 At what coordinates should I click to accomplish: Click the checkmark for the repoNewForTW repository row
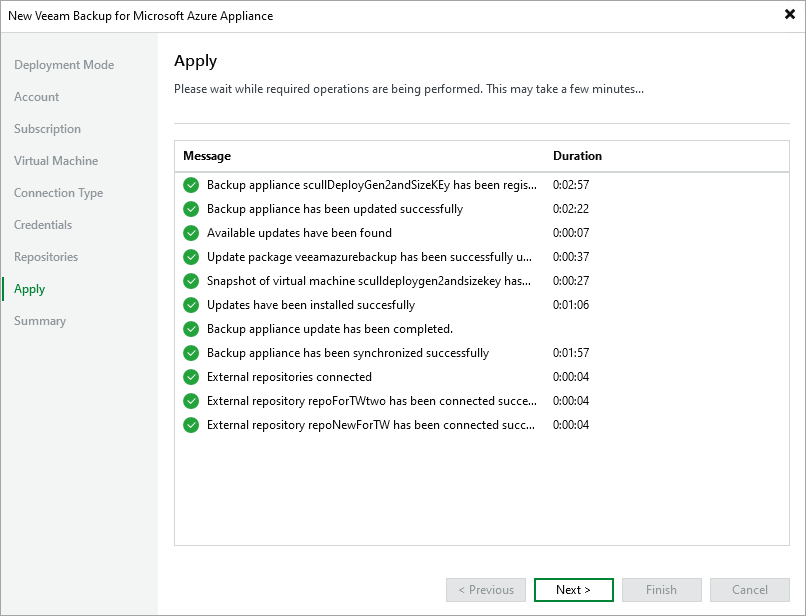click(191, 425)
